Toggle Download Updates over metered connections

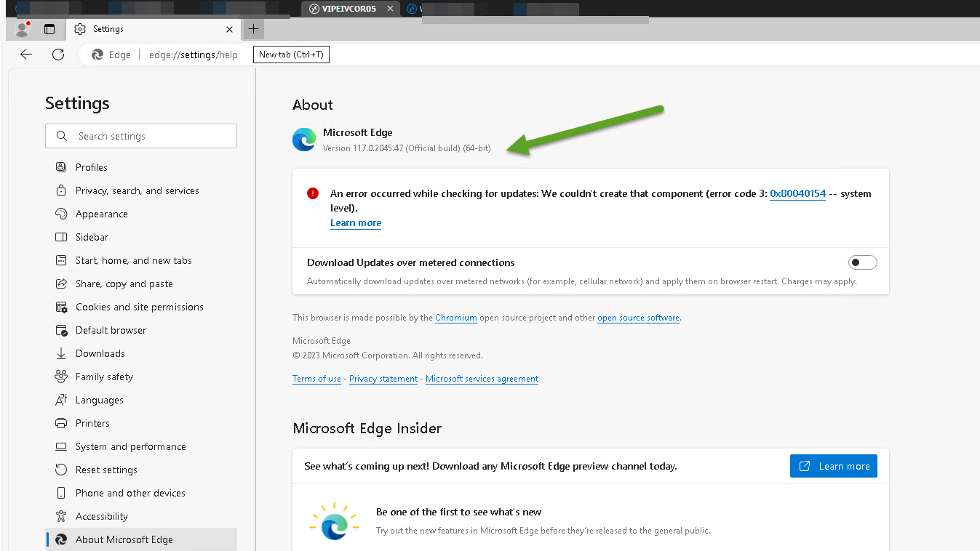(x=863, y=262)
